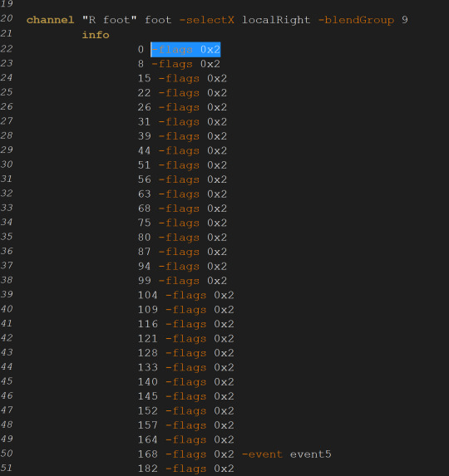Screen dimensions: 449x476
Task: Click the highlighted '-flags 0x2' selection
Action: coord(185,50)
